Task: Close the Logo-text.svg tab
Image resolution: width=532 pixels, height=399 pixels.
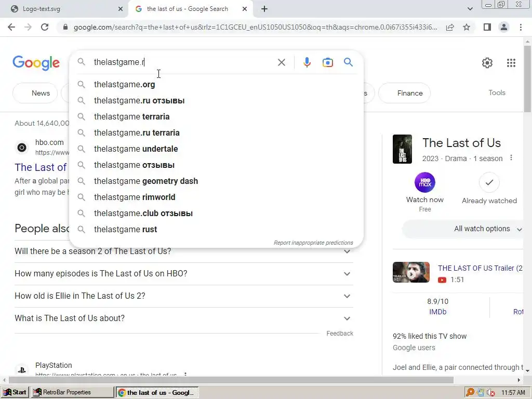Action: pyautogui.click(x=121, y=9)
